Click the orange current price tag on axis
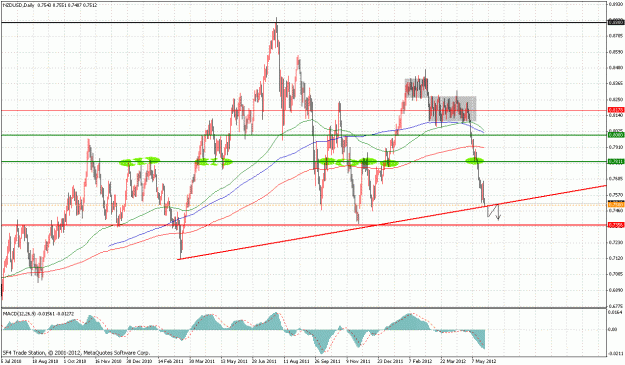Viewport: 625px width, 365px height. point(615,204)
